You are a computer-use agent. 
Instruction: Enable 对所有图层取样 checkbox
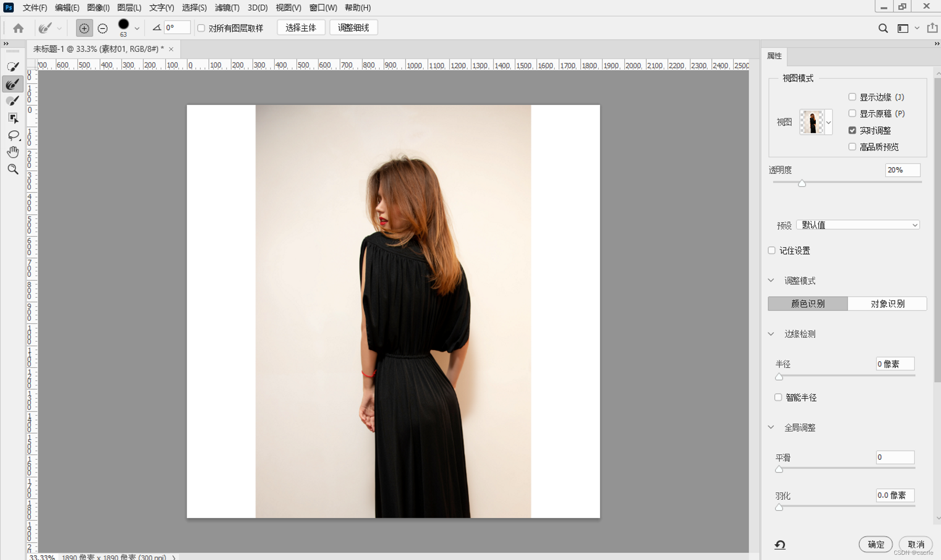click(201, 28)
